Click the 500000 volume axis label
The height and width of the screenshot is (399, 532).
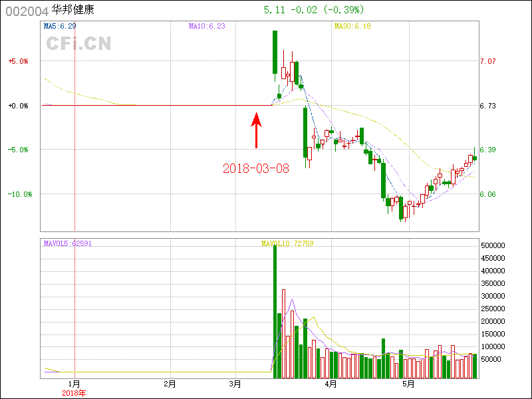pyautogui.click(x=493, y=245)
